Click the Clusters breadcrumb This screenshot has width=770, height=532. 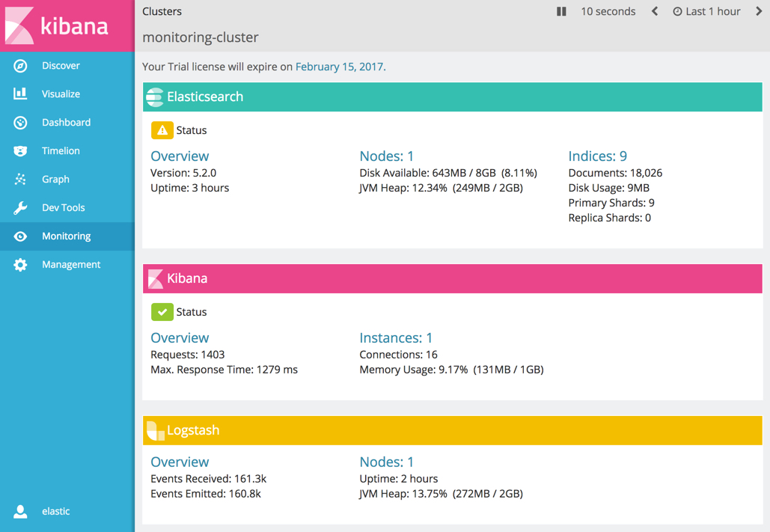click(161, 11)
